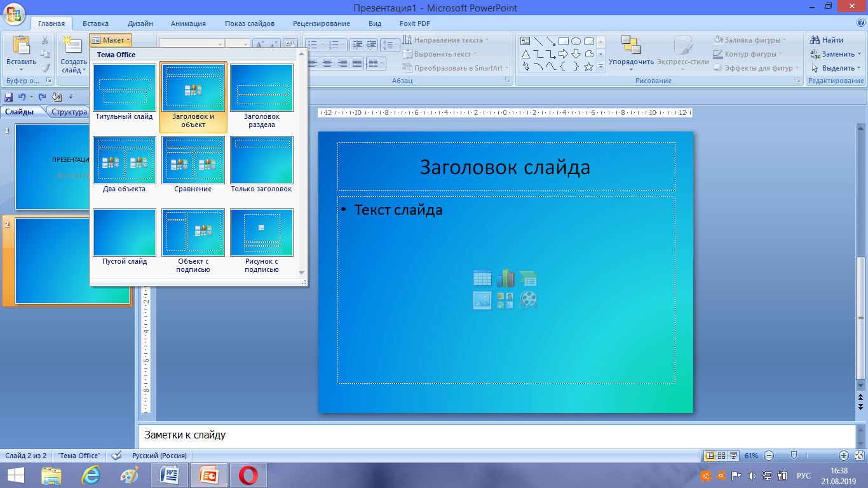Image resolution: width=868 pixels, height=488 pixels.
Task: Click Найти binoculars find button
Action: click(x=827, y=40)
